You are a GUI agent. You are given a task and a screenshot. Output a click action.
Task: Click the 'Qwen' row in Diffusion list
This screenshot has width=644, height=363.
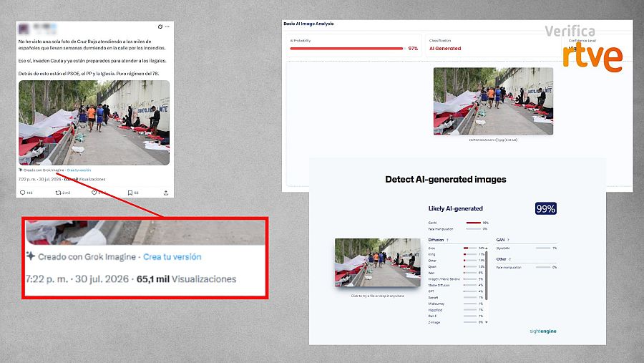457,267
